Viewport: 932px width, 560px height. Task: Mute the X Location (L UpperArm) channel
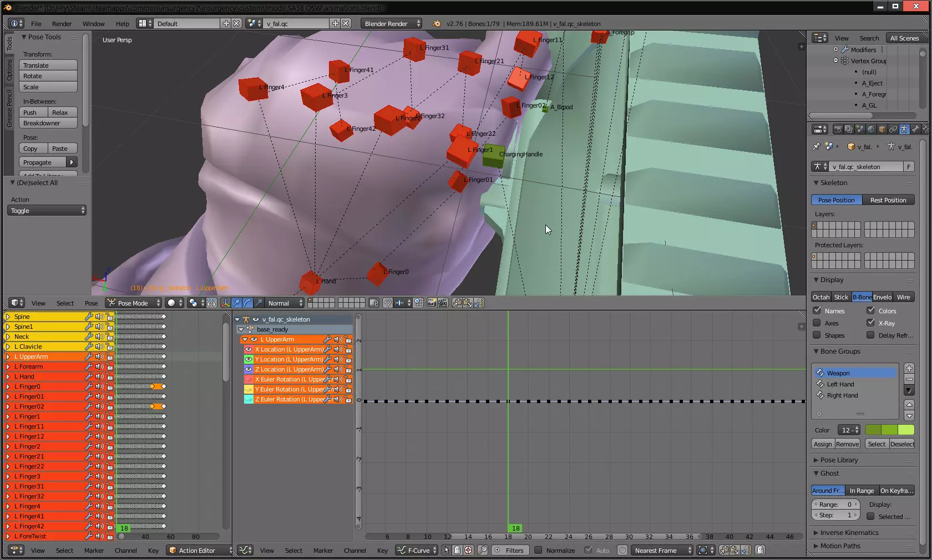(338, 349)
